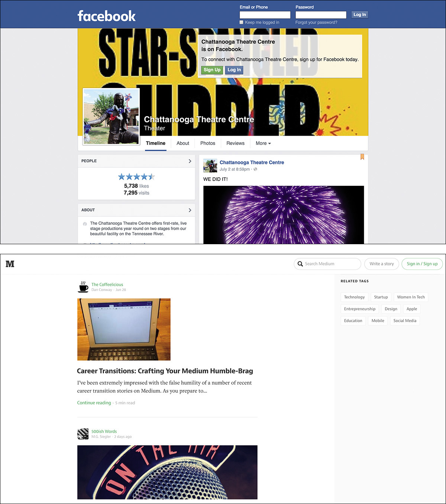Select the Technology tag
Viewport: 446px width, 504px height.
click(x=354, y=297)
